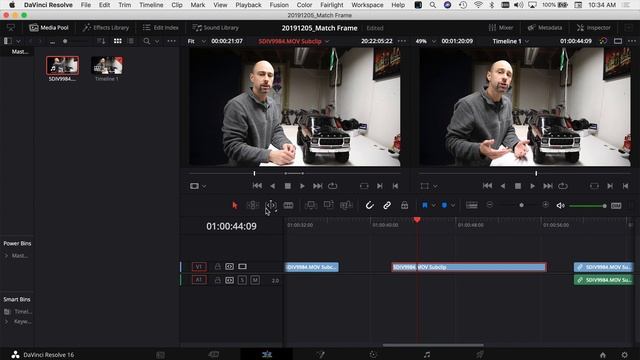Expand the Keywords smart bin
640x360 pixels.
(x=6, y=322)
